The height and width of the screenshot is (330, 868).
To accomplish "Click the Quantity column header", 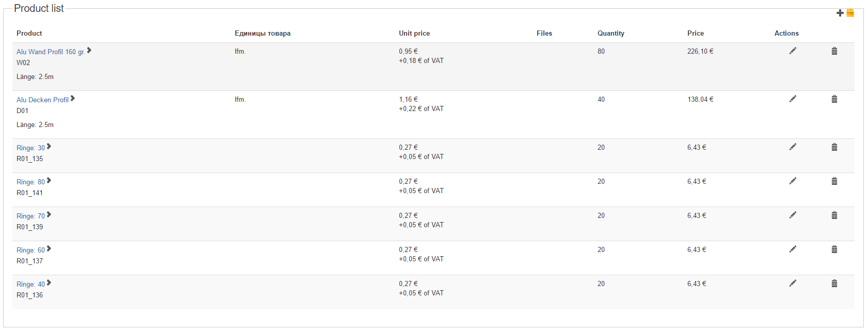I will click(x=610, y=33).
